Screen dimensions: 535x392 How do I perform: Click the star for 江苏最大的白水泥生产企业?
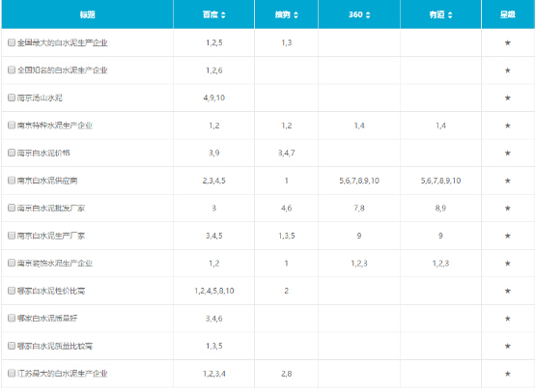pos(507,374)
